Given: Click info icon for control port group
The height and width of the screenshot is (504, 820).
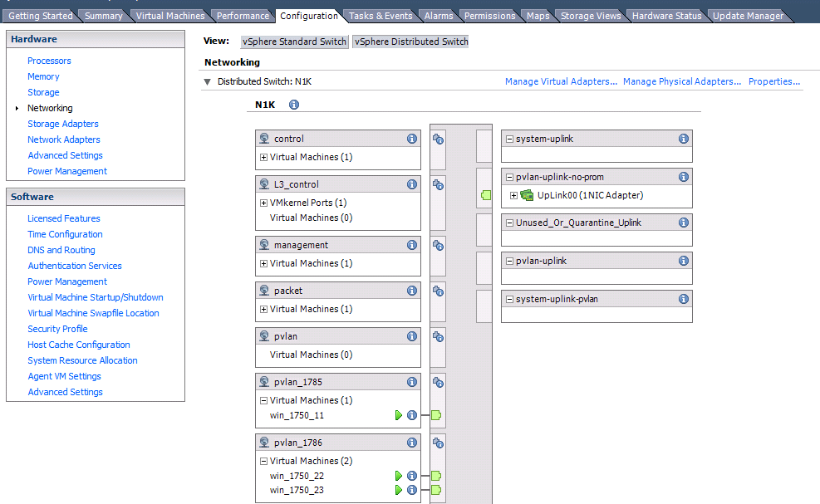Looking at the screenshot, I should 412,139.
